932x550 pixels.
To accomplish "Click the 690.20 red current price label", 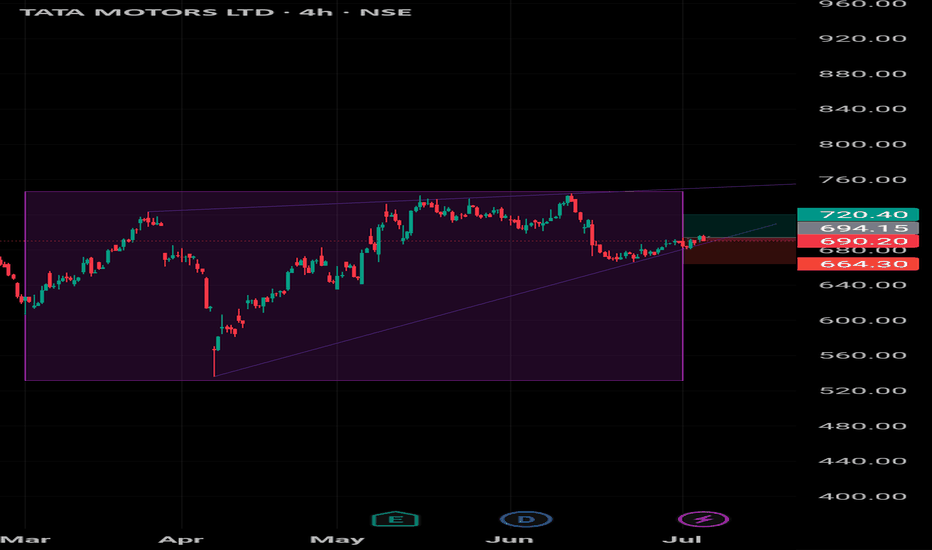I will [x=858, y=241].
